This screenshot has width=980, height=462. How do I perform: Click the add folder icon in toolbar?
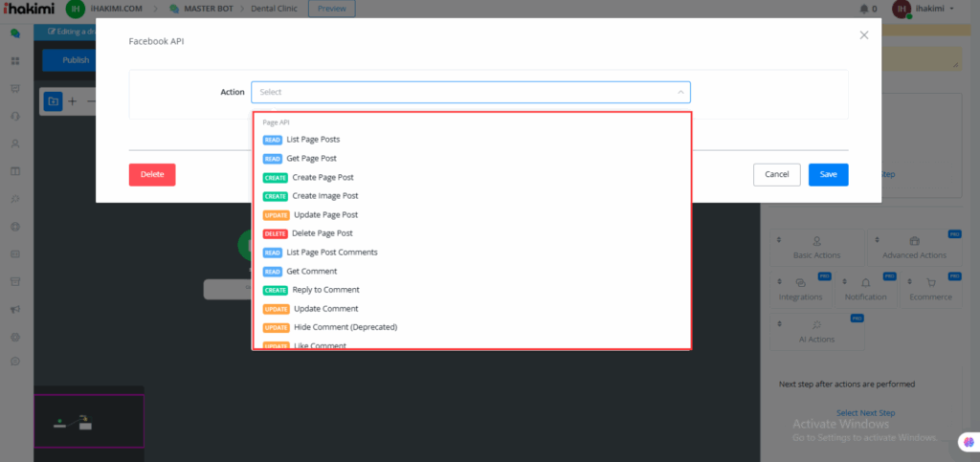coord(54,100)
